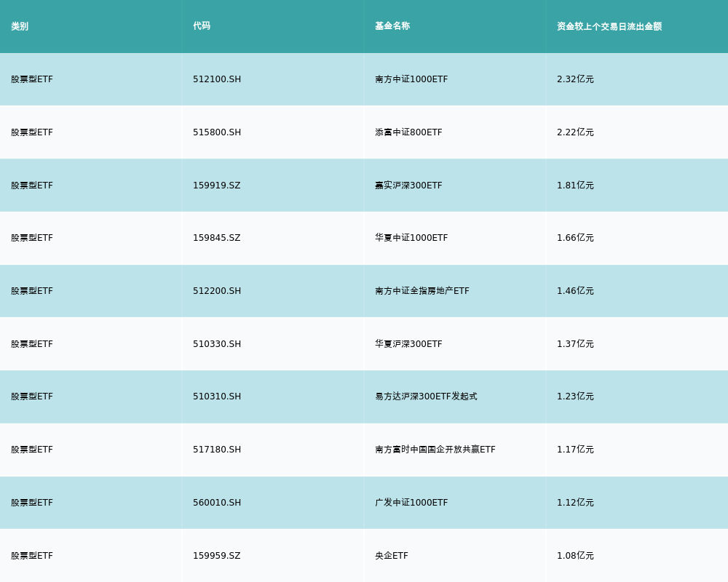Select fund name 南方中证全指房地产ETF
This screenshot has height=582, width=728.
point(422,291)
